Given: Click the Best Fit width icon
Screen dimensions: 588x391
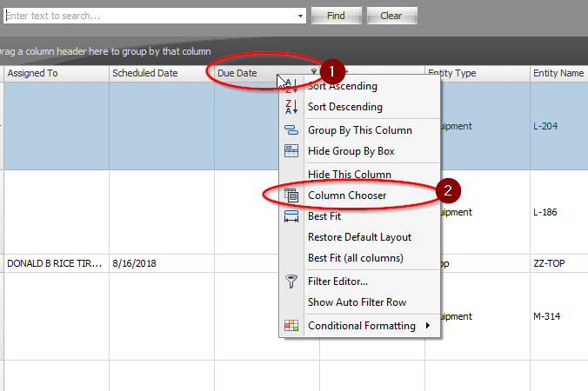Looking at the screenshot, I should click(x=291, y=216).
